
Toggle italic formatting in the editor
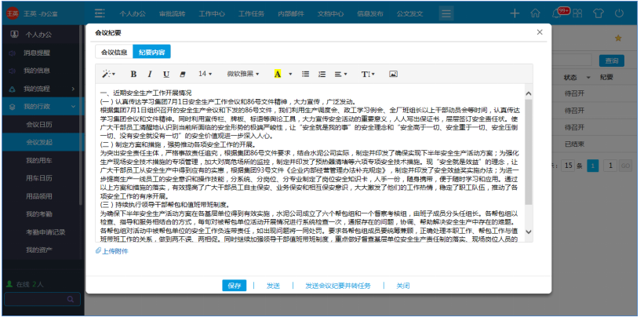click(149, 74)
